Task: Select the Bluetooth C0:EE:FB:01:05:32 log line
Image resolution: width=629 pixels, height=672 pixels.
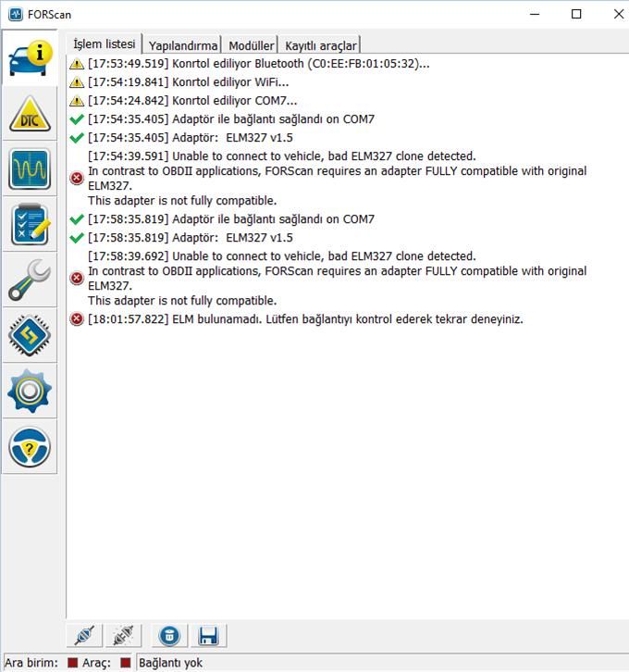Action: tap(259, 64)
